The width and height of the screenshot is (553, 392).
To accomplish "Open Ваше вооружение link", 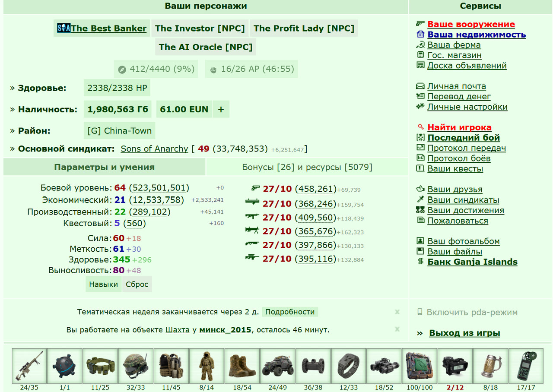I will click(x=471, y=24).
